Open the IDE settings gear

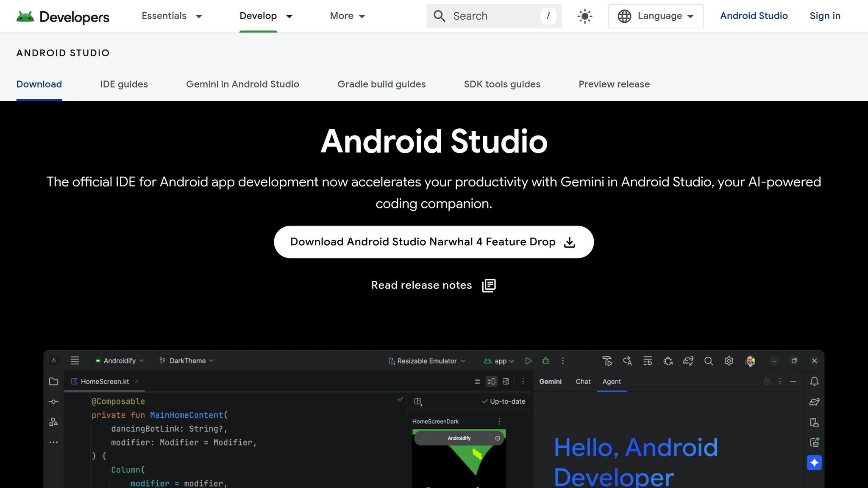[729, 361]
